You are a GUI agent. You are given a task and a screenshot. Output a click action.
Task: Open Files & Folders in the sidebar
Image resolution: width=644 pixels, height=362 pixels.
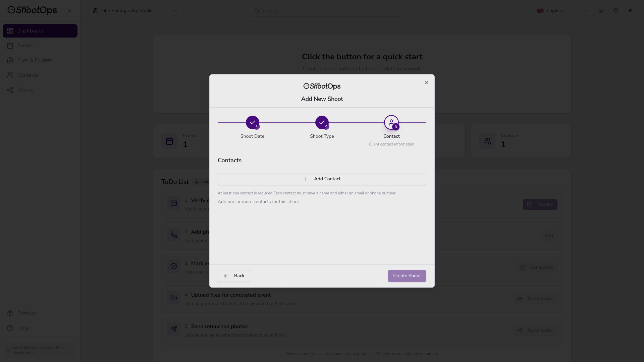click(x=35, y=60)
